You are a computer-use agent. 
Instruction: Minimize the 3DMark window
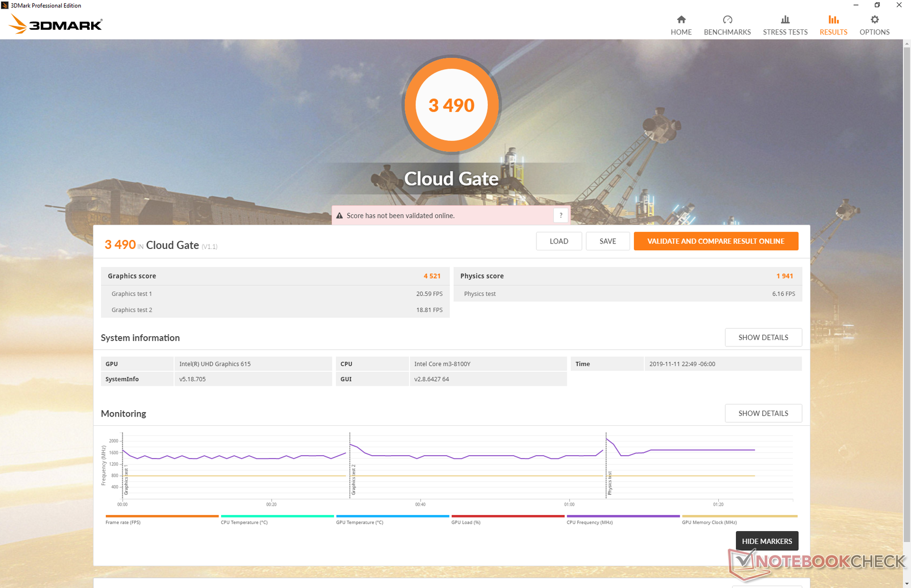point(856,5)
